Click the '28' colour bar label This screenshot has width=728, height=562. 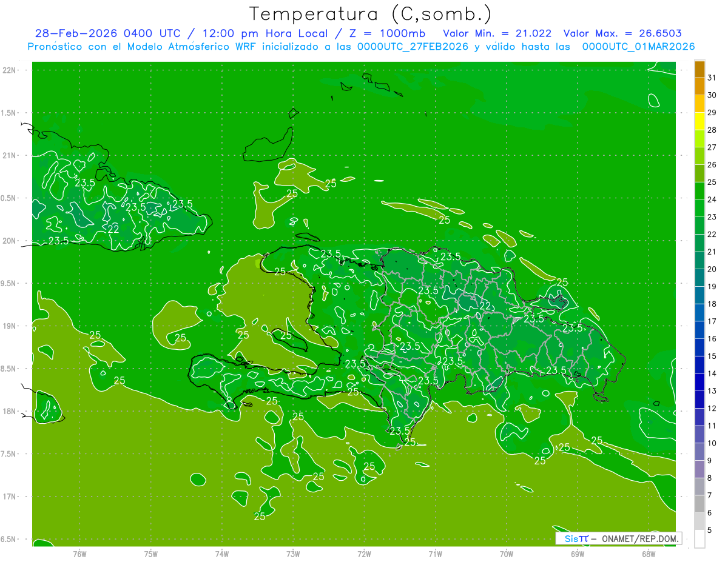tap(712, 130)
